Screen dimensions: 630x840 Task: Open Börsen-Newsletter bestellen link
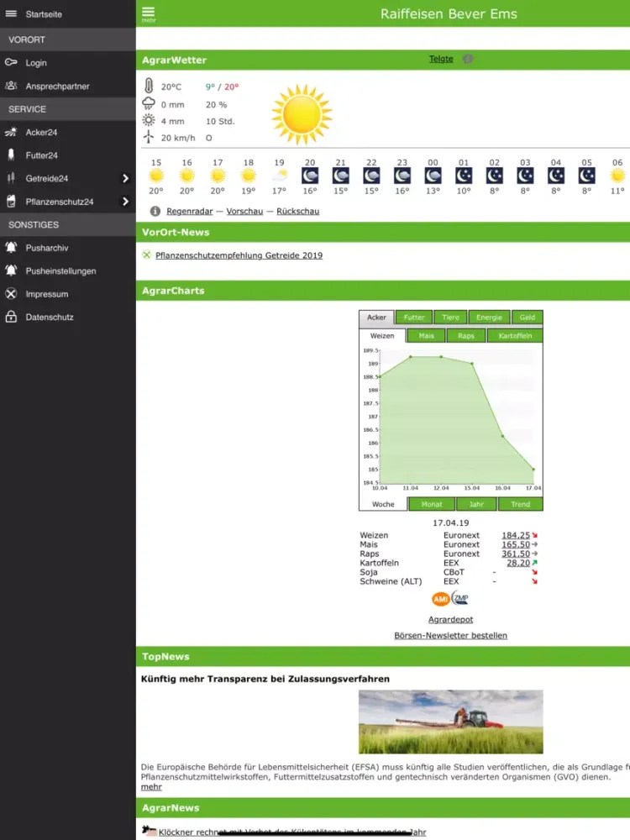click(450, 635)
